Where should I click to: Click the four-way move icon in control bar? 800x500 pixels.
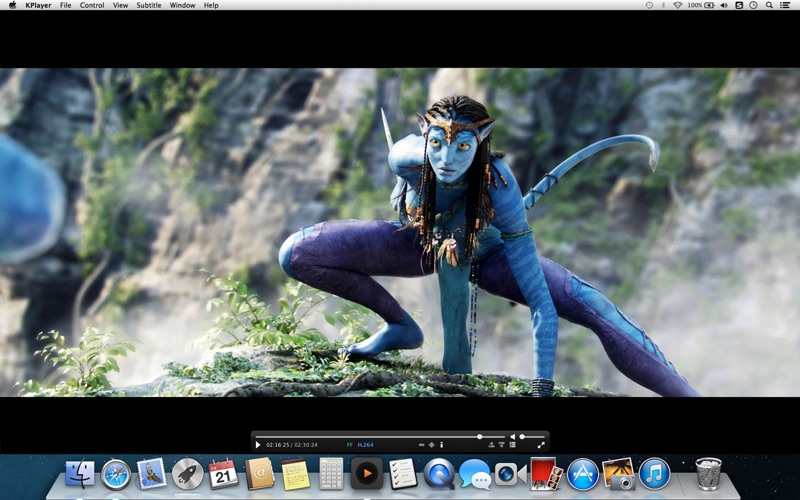(x=431, y=445)
